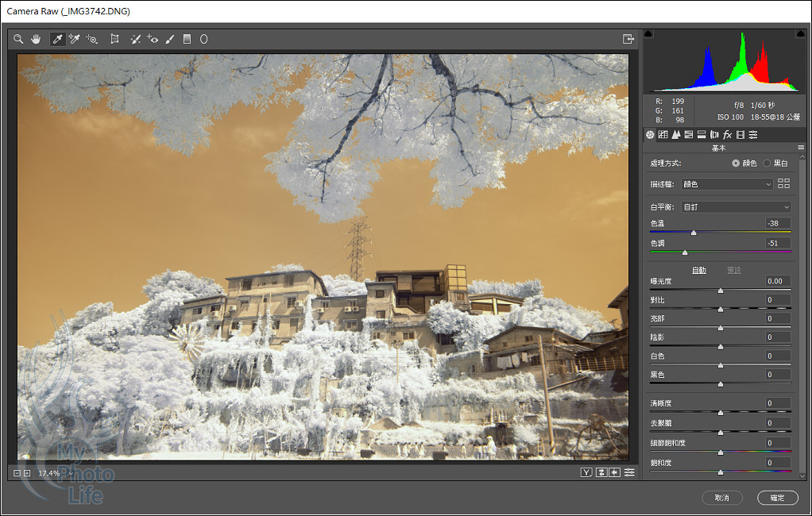
Task: Pick the Graduated Filter tool
Action: pyautogui.click(x=187, y=39)
